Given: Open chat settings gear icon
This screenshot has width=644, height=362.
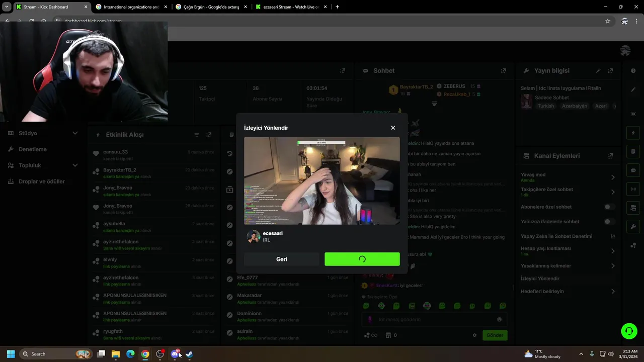Looking at the screenshot, I should [474, 335].
